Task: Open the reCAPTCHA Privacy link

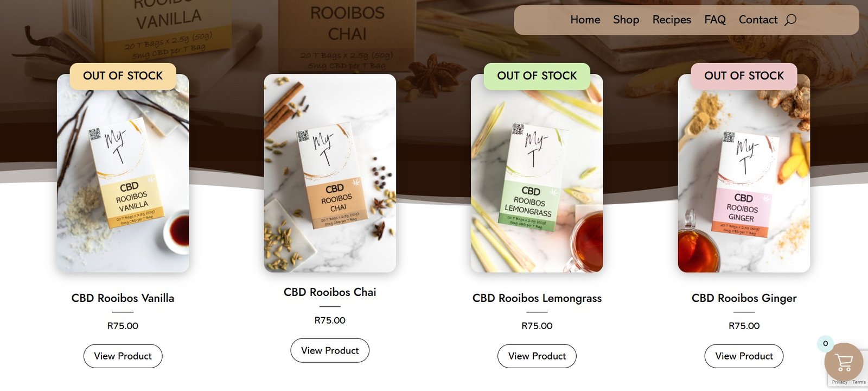Action: tap(839, 382)
